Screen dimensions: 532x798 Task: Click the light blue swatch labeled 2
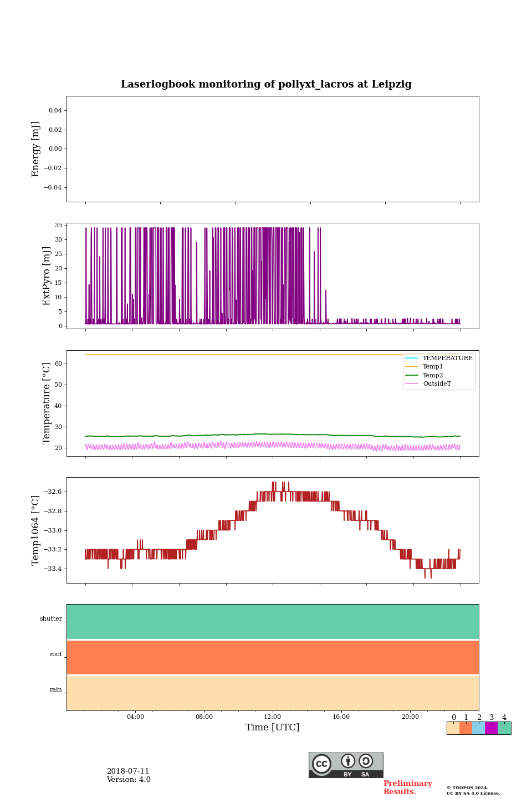[479, 728]
